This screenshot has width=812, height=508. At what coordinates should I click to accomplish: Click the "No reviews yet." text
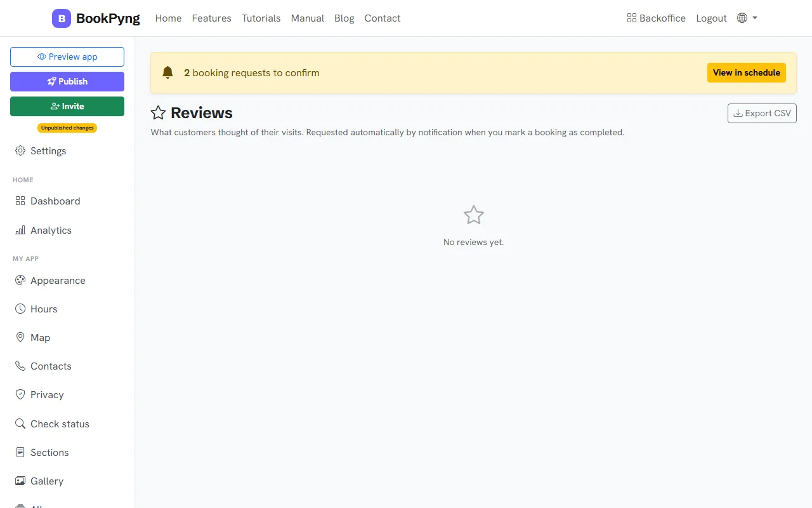[x=474, y=242]
